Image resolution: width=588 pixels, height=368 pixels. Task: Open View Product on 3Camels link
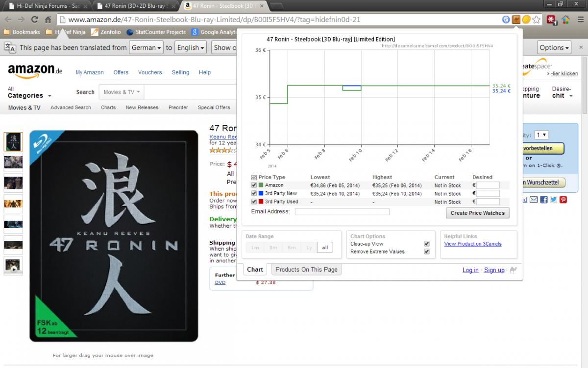pos(473,244)
